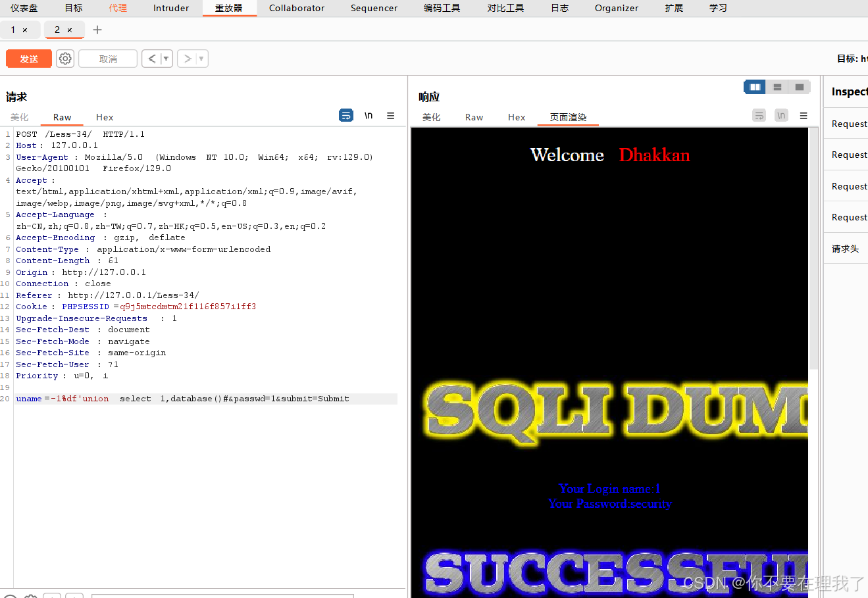The height and width of the screenshot is (598, 868).
Task: Select the 重放器 Repeater tab
Action: pyautogui.click(x=229, y=8)
